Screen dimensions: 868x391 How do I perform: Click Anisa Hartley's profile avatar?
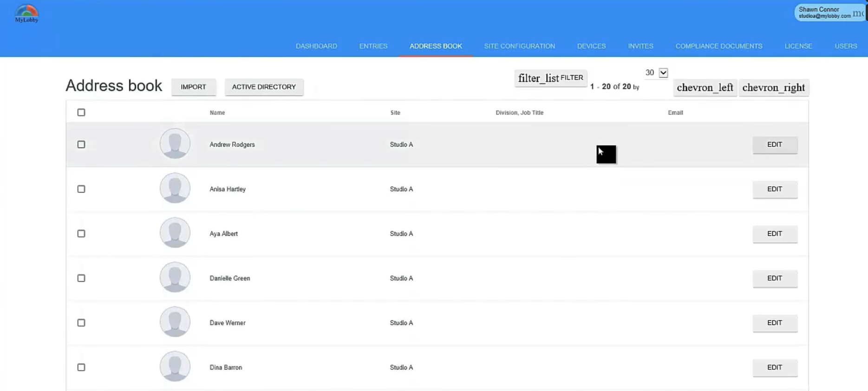click(175, 188)
